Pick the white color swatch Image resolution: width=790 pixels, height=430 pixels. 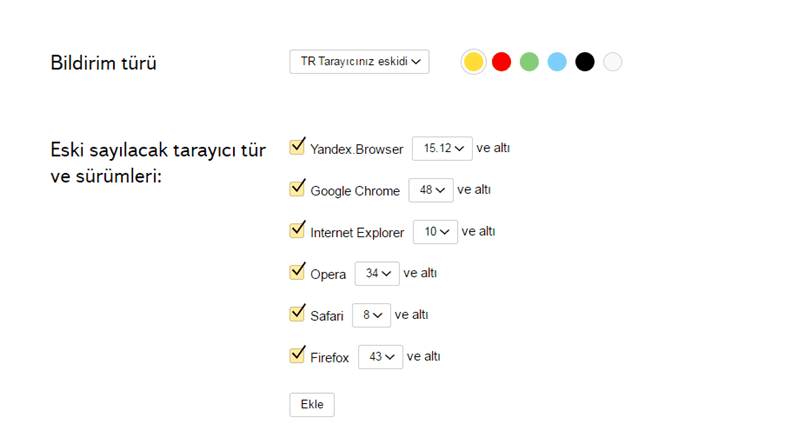coord(613,62)
